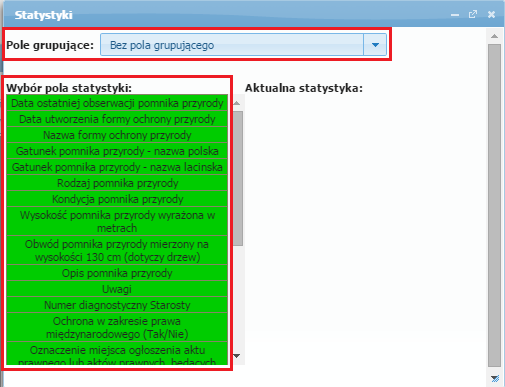Open the Pole grupujące dropdown arrow
This screenshot has width=505, height=387.
[x=375, y=45]
